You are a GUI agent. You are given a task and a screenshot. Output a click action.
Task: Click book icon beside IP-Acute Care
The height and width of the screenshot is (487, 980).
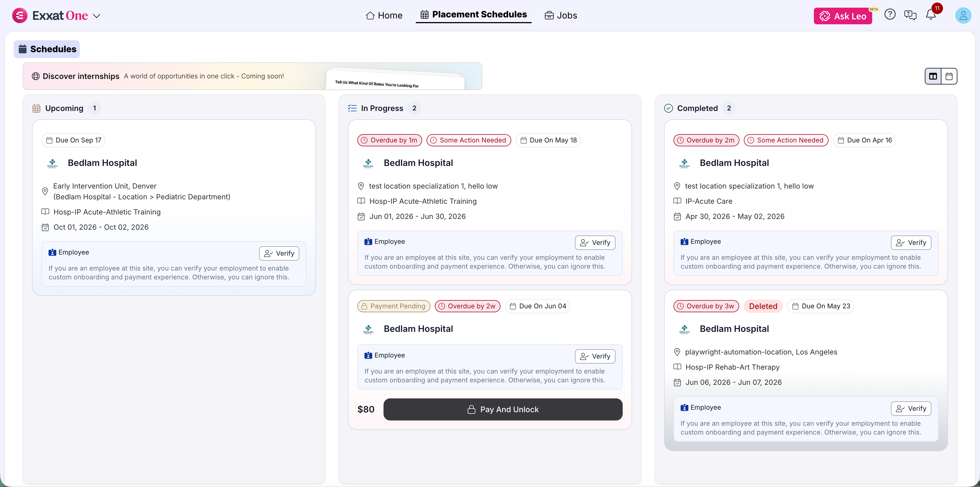click(x=677, y=201)
